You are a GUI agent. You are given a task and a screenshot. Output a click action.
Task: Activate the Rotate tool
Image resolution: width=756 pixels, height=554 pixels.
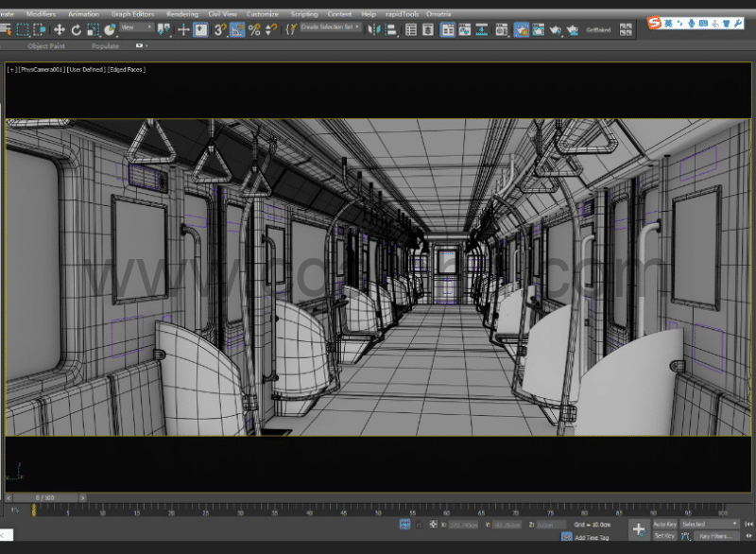[x=77, y=30]
